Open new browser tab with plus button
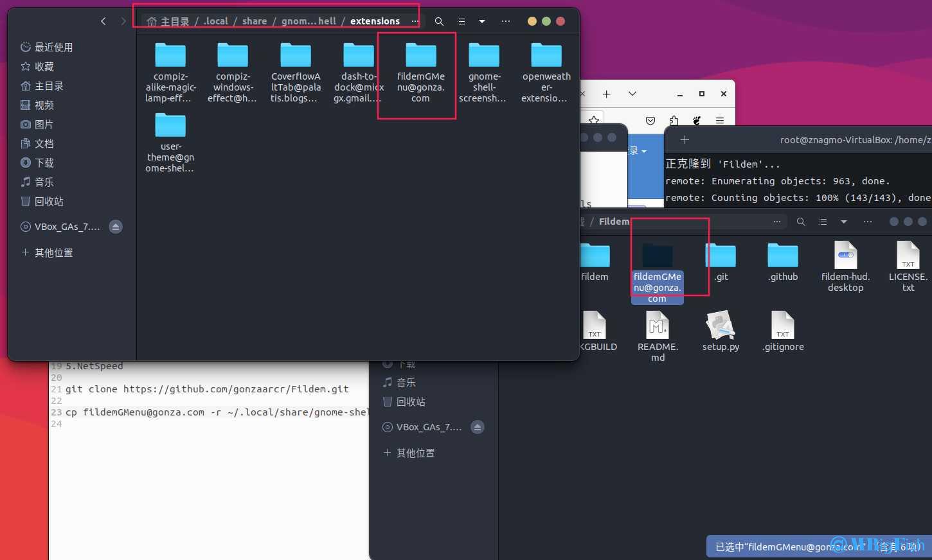932x560 pixels. 606,94
